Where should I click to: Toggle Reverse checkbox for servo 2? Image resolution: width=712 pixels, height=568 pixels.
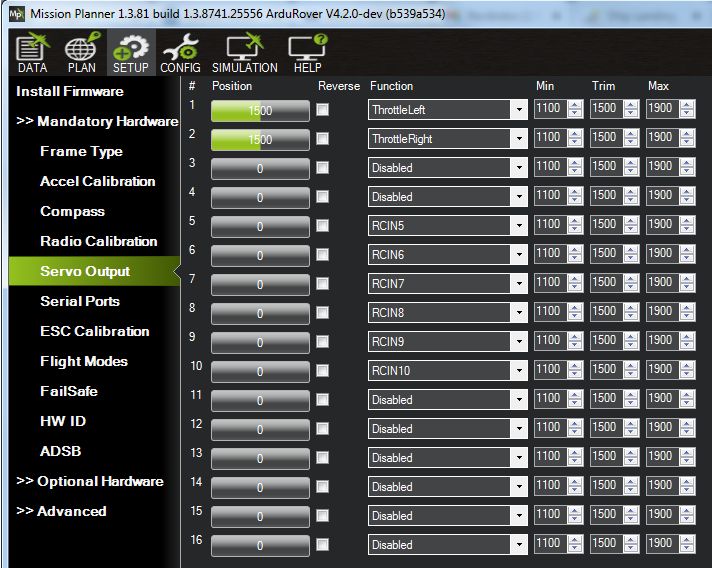click(322, 139)
